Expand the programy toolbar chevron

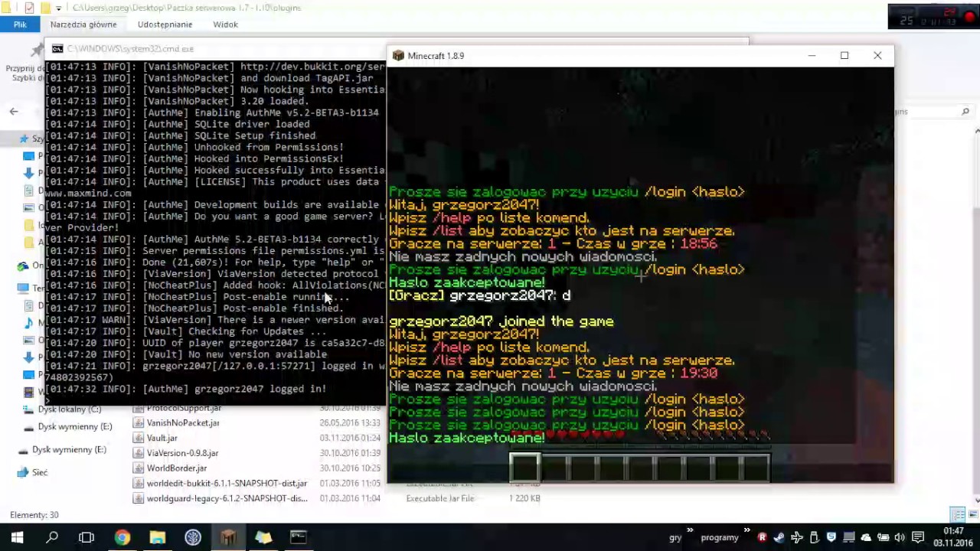[x=746, y=530]
